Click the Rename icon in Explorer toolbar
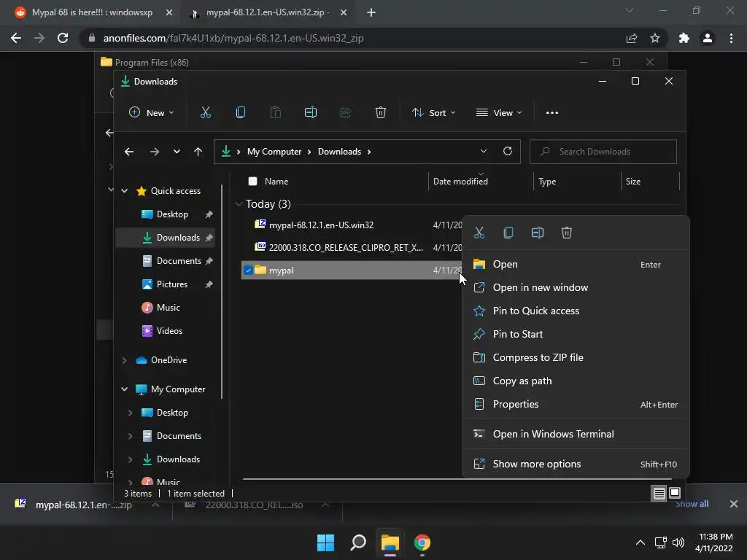The image size is (747, 560). click(x=311, y=113)
